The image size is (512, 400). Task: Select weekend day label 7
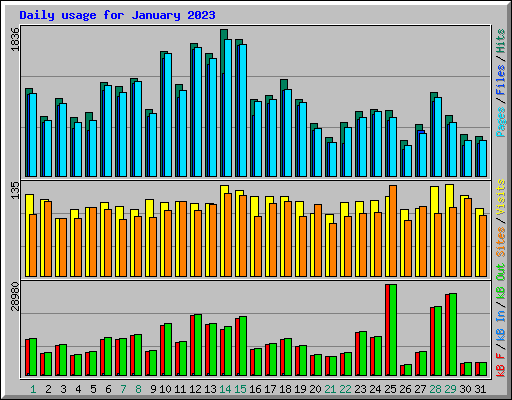pos(123,389)
